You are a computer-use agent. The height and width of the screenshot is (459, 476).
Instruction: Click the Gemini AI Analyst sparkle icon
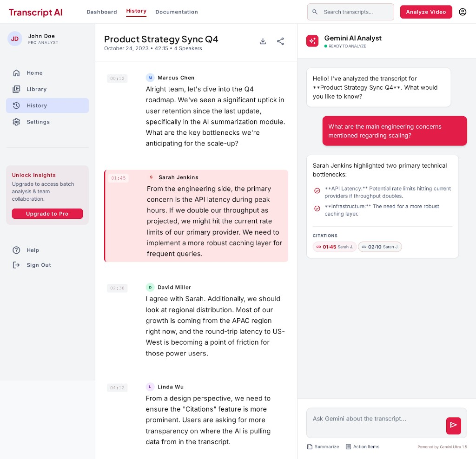click(x=312, y=41)
